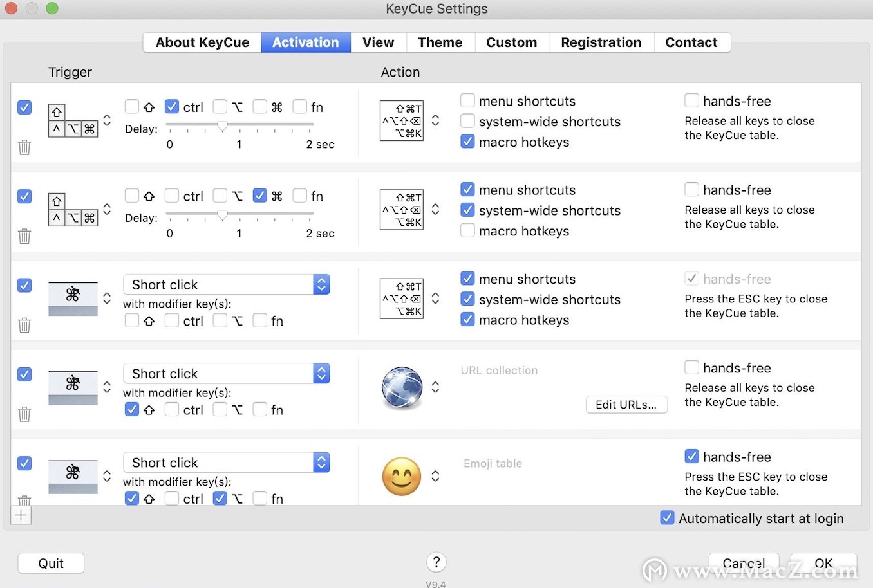The width and height of the screenshot is (873, 588).
Task: Open Short click dropdown in URL collection row
Action: pos(227,373)
